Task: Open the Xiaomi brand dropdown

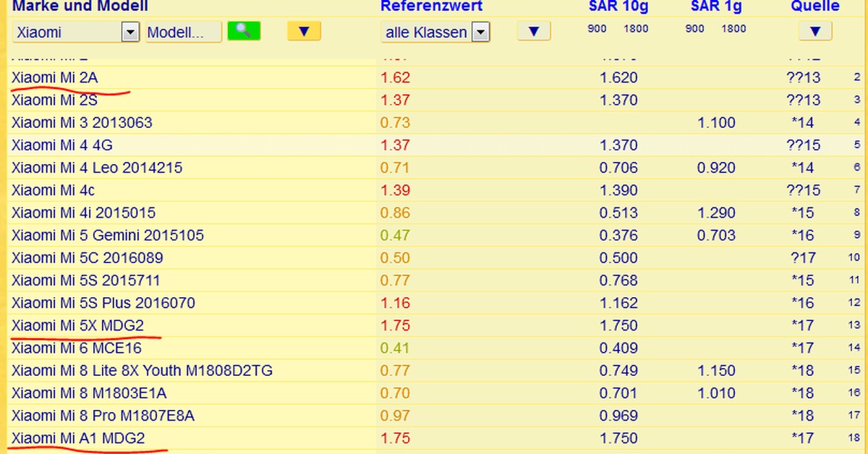Action: pos(130,32)
